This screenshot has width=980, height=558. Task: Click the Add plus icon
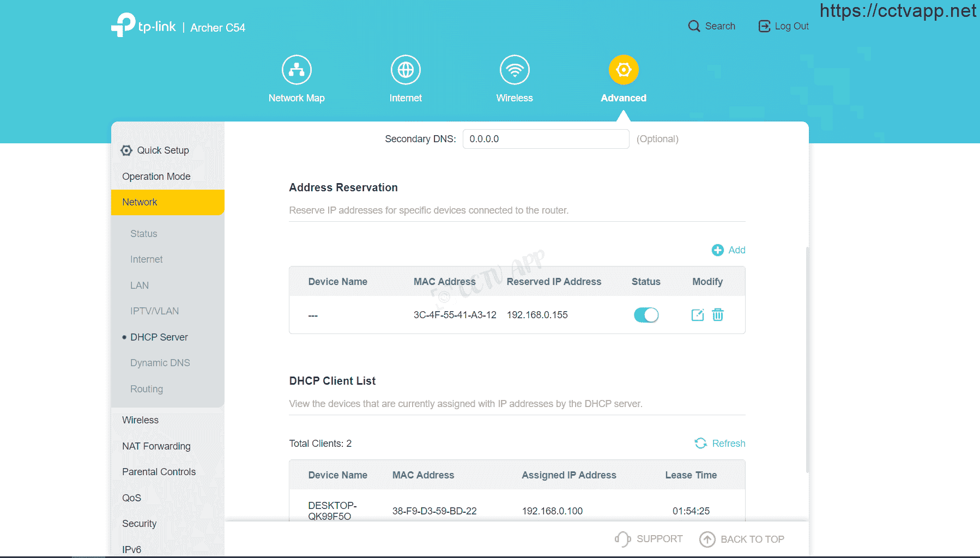718,250
